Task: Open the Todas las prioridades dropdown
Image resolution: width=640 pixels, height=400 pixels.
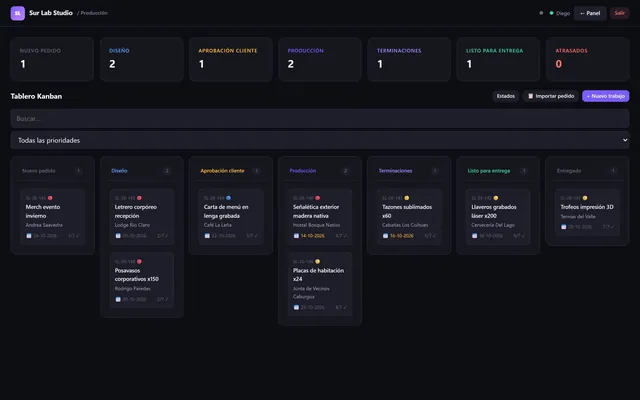Action: click(320, 140)
